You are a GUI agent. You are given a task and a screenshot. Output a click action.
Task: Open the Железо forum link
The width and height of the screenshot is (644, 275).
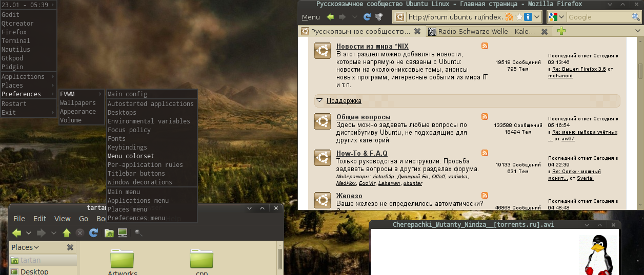[349, 196]
